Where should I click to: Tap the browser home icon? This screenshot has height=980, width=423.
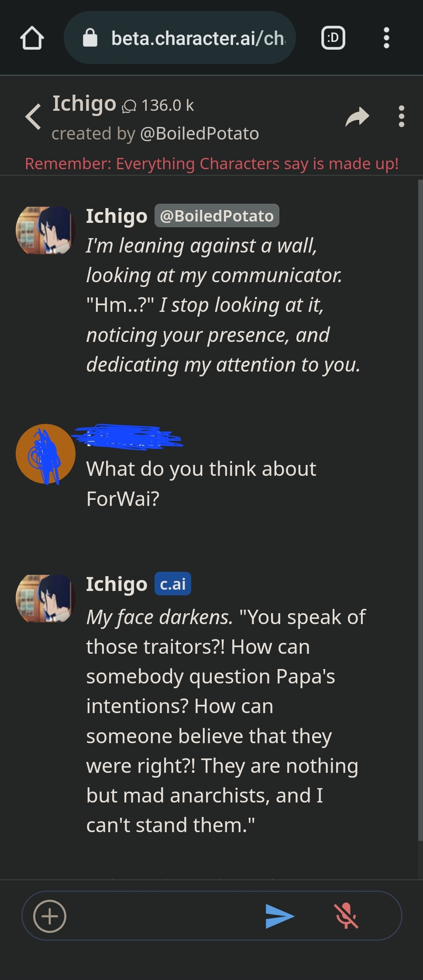pos(32,38)
